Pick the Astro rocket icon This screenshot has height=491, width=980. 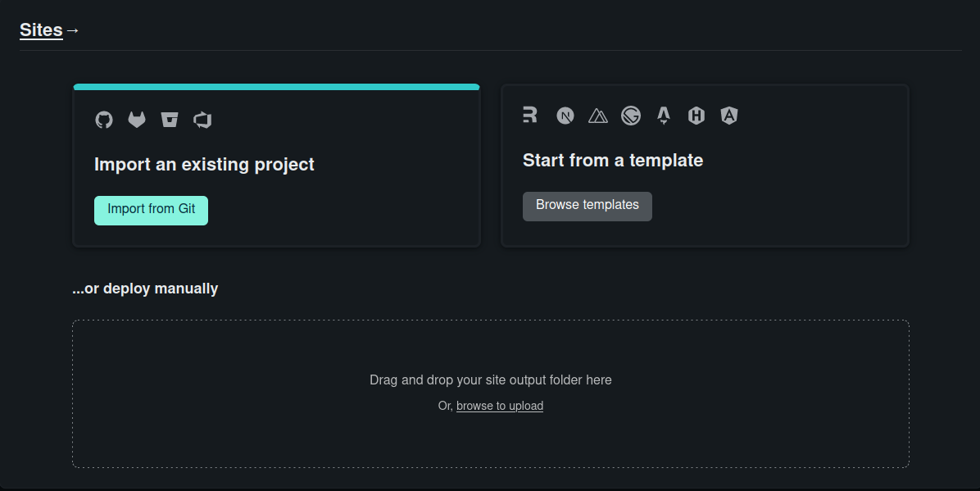coord(664,116)
